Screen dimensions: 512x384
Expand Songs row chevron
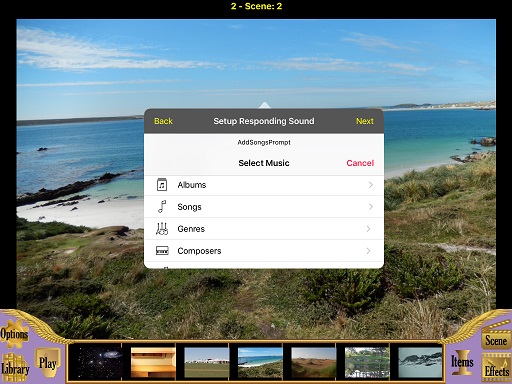(x=371, y=207)
